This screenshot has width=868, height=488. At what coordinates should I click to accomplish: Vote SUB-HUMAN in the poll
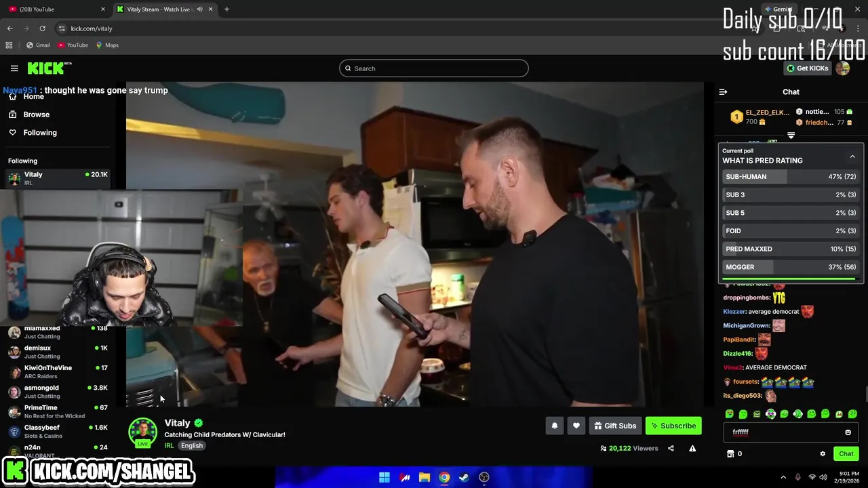pyautogui.click(x=791, y=177)
